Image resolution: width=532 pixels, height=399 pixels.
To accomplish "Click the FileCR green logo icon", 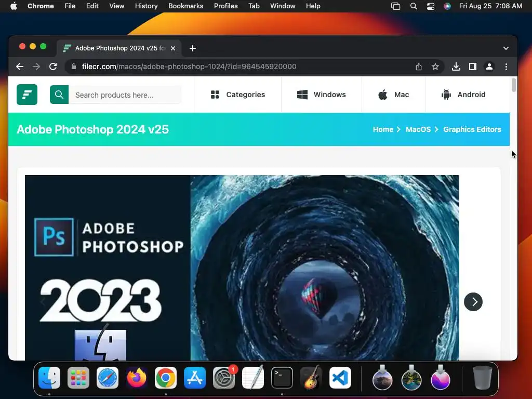I will point(27,95).
